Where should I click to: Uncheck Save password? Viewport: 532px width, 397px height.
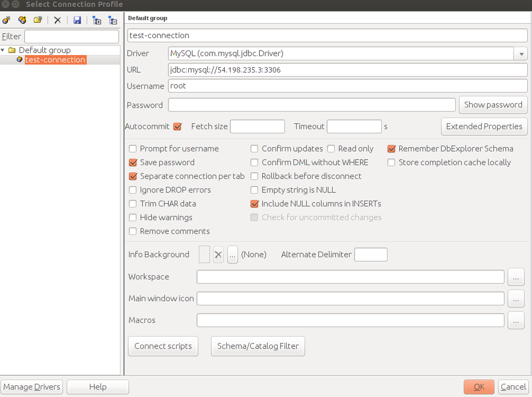pyautogui.click(x=133, y=162)
